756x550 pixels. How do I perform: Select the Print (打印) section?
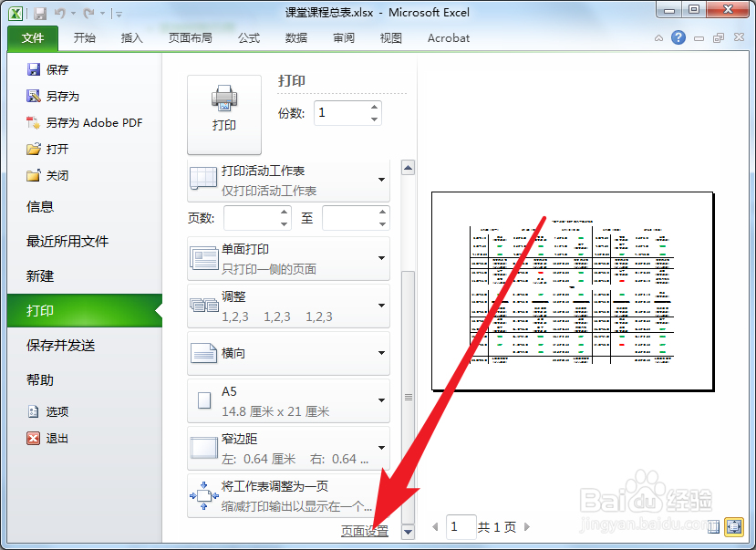85,310
